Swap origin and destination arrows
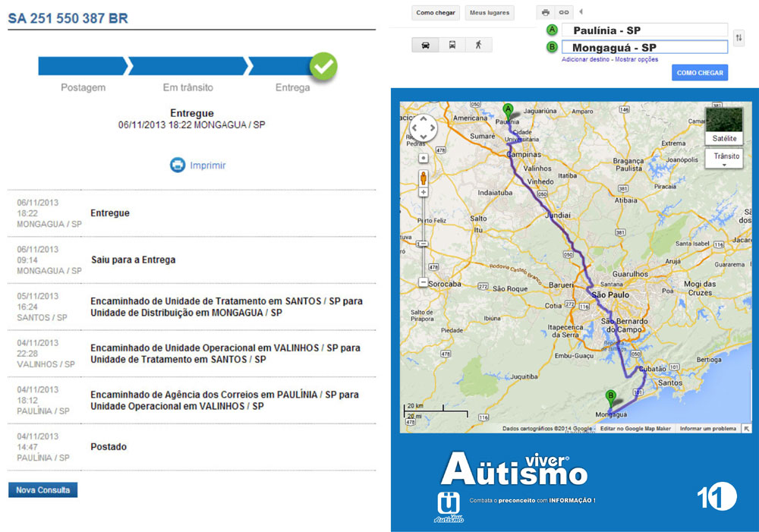This screenshot has width=759, height=532. 739,38
